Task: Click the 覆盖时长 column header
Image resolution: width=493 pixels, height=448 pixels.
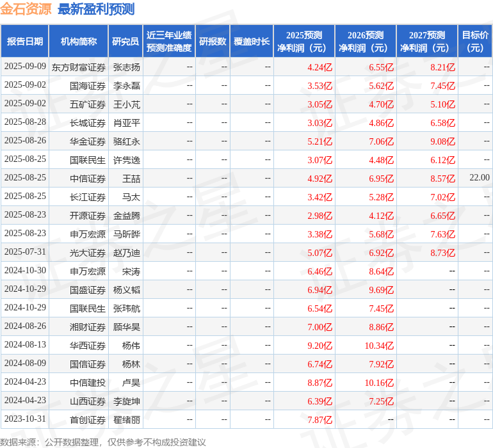Action: pyautogui.click(x=252, y=41)
